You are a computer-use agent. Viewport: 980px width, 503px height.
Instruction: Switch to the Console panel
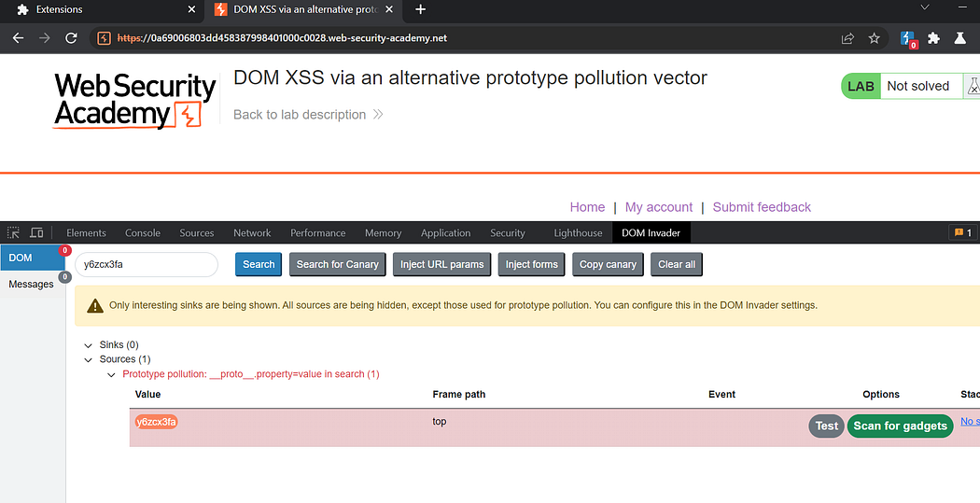tap(143, 232)
